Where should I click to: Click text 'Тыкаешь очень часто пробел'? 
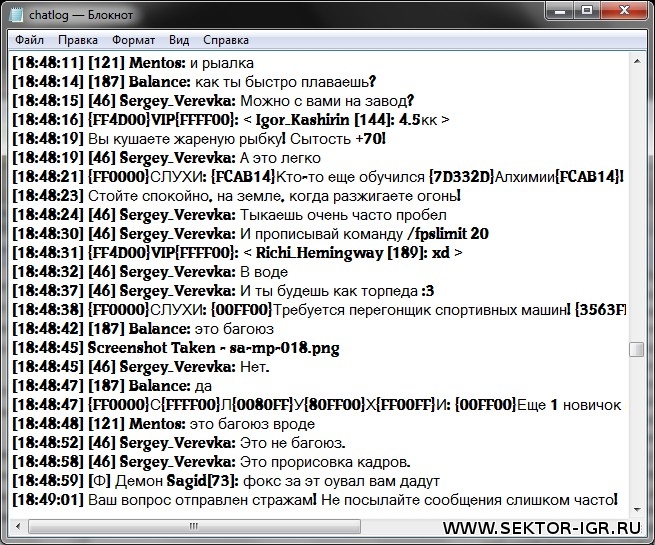point(343,215)
